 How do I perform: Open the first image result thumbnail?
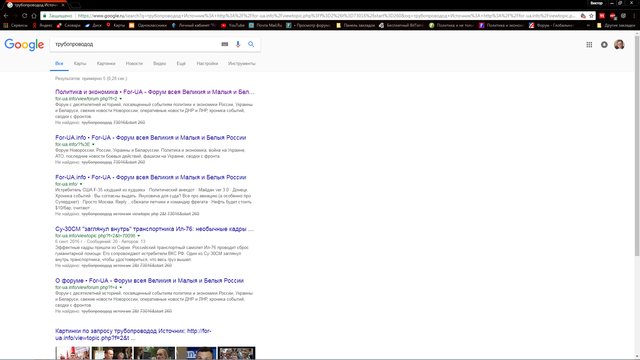click(x=73, y=353)
